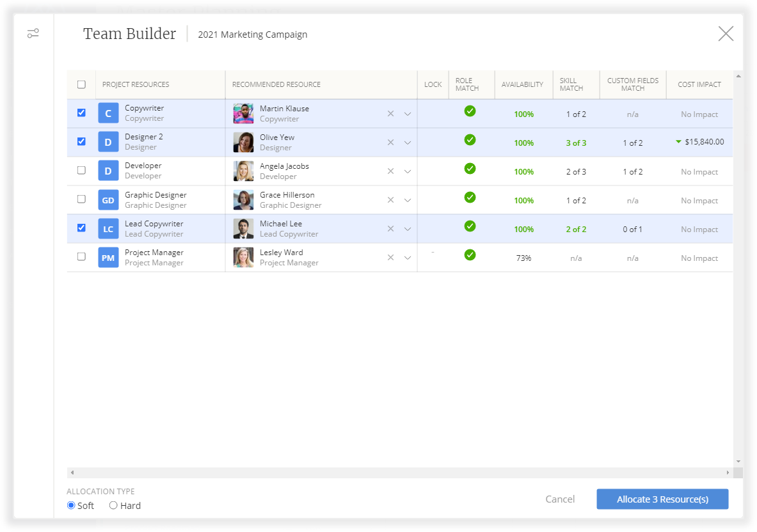Click the 'D' badge for Designer 2
The height and width of the screenshot is (532, 757).
(x=108, y=141)
